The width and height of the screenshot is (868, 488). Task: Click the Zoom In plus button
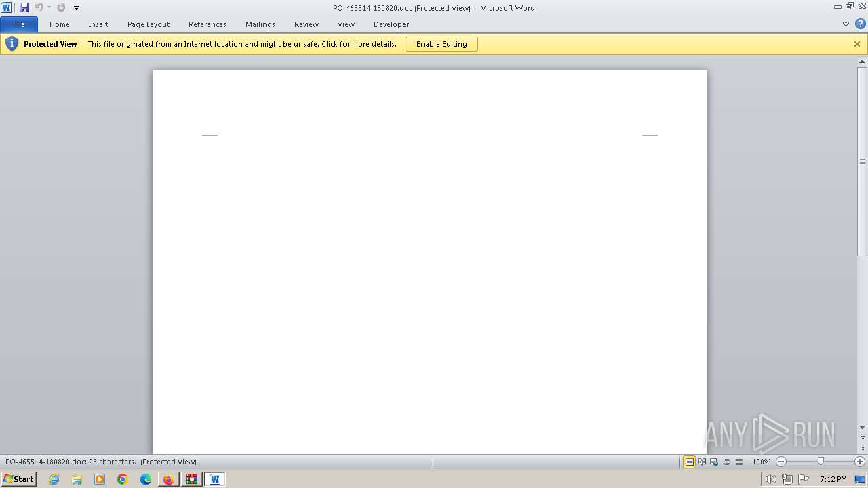(x=860, y=462)
